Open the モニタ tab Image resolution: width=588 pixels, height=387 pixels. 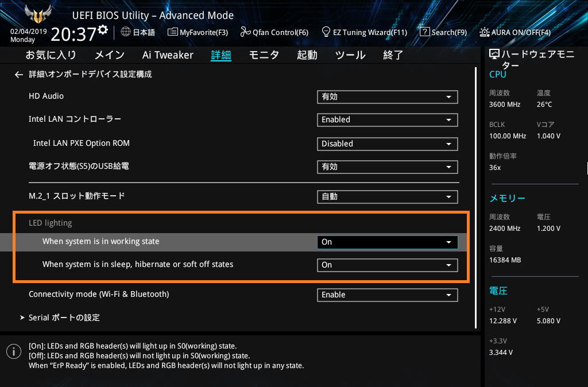click(264, 55)
